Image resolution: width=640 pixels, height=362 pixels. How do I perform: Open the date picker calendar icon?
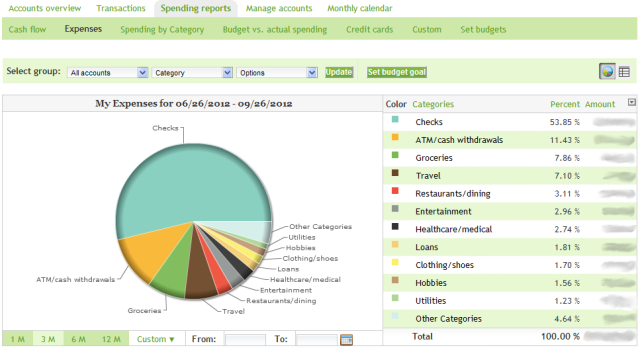pos(346,339)
